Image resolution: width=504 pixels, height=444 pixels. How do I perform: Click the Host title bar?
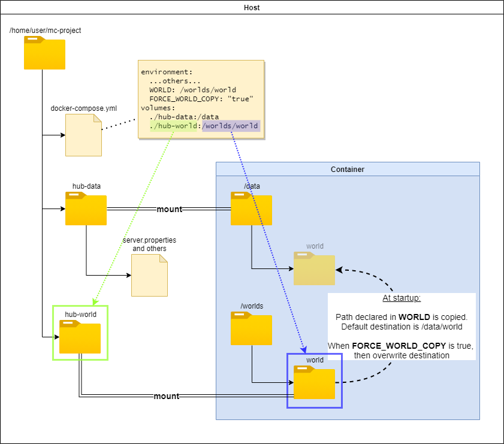(x=252, y=8)
